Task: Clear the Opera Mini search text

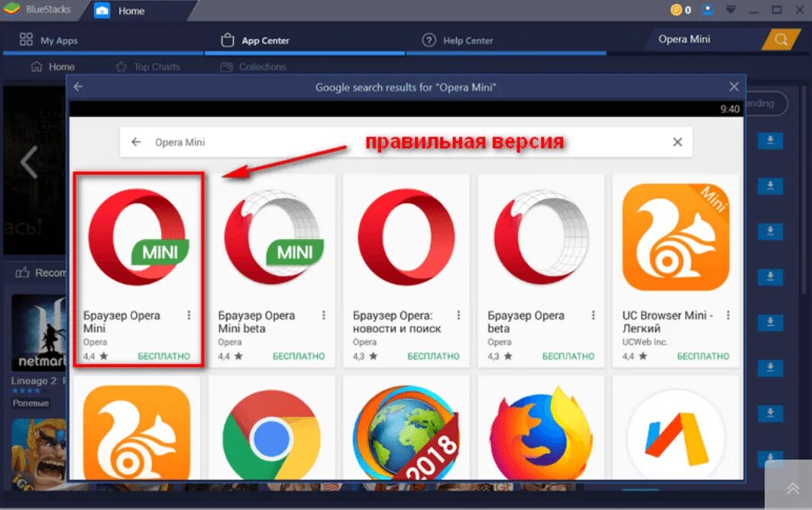Action: pos(678,142)
